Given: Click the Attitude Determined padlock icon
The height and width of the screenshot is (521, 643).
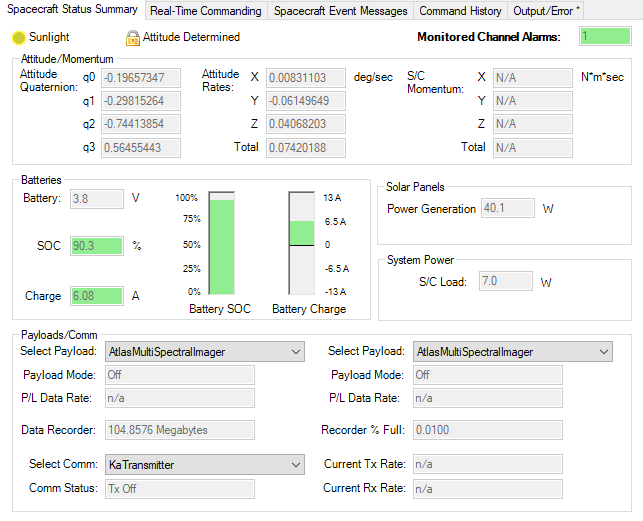Looking at the screenshot, I should 132,38.
